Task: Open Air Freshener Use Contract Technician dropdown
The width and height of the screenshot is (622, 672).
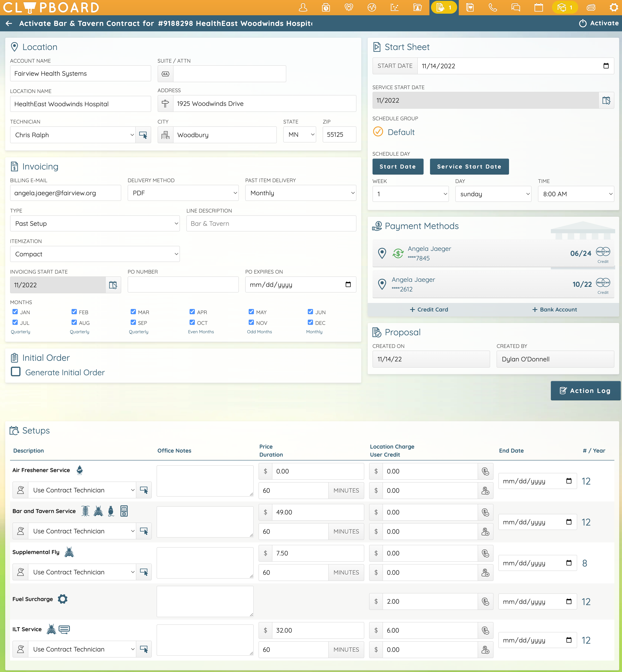Action: tap(82, 490)
